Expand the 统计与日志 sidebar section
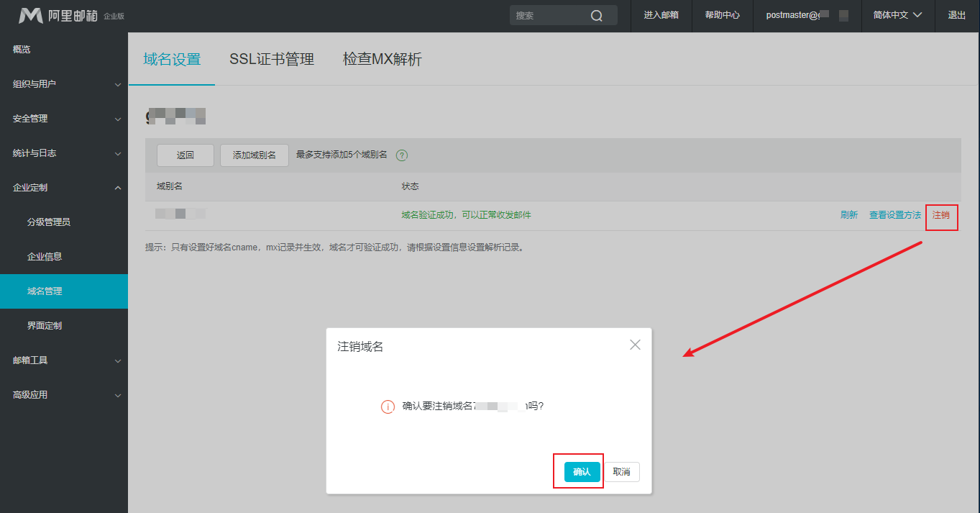The width and height of the screenshot is (980, 513). (64, 153)
